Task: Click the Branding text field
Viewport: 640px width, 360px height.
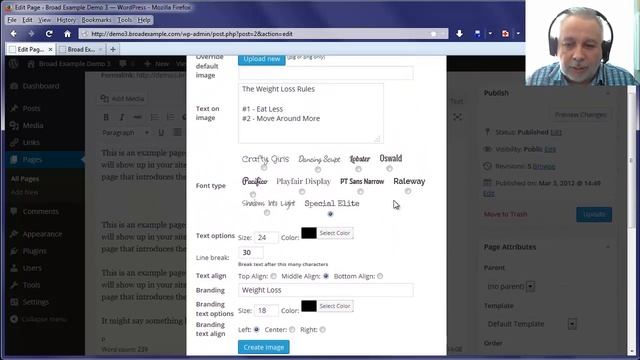Action: tap(326, 290)
